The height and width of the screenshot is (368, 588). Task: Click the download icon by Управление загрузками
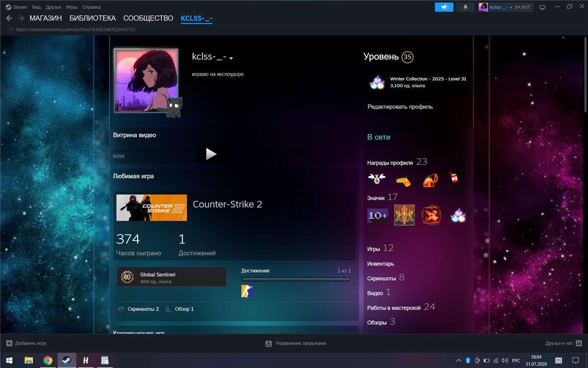coord(269,343)
